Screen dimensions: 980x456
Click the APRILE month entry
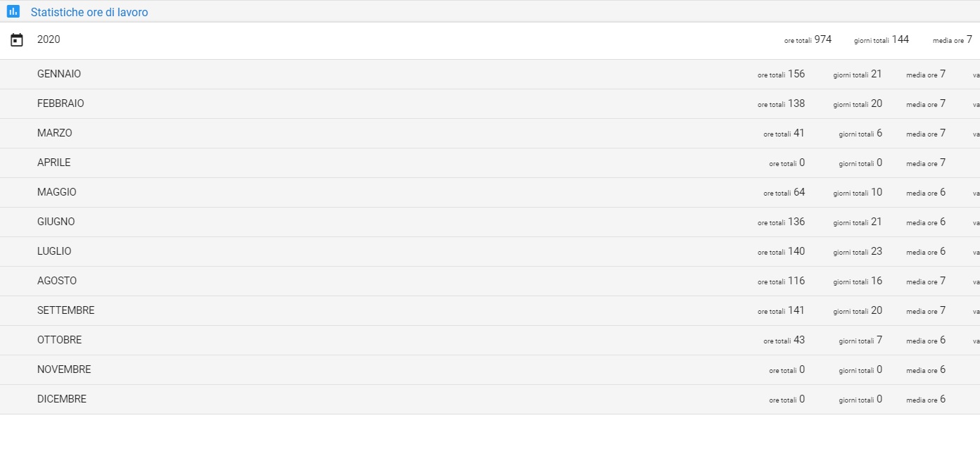coord(53,163)
